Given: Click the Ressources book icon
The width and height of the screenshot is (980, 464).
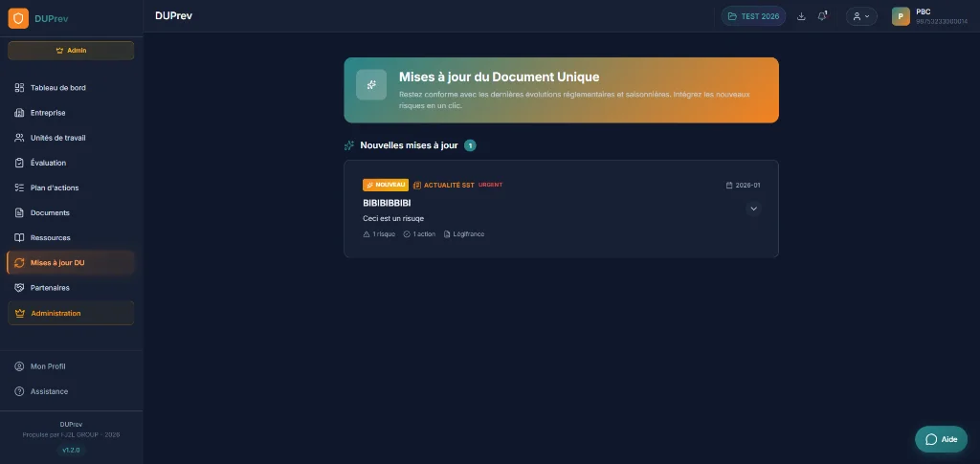Looking at the screenshot, I should [x=19, y=237].
